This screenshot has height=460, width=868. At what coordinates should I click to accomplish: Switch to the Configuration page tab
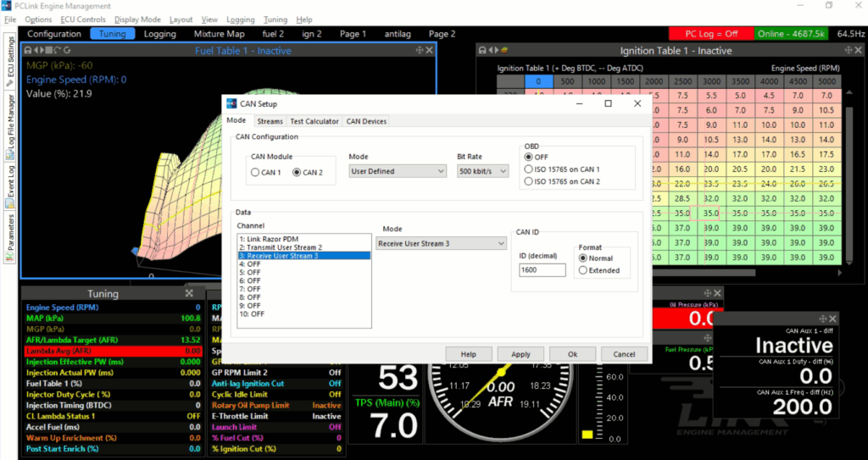coord(54,34)
